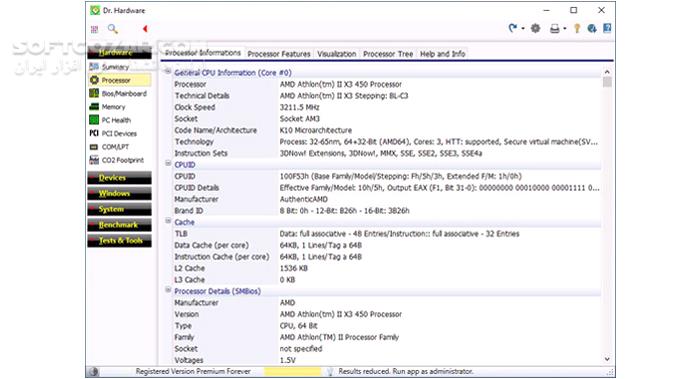Screen dimensions: 700x379
Task: Click the status bar globe icon
Action: (93, 372)
